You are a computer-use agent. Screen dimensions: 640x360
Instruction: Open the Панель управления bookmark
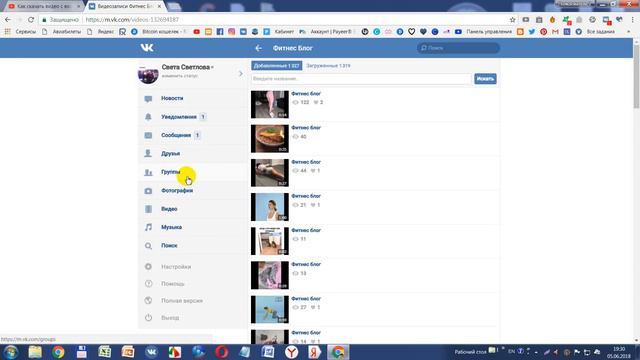click(484, 31)
